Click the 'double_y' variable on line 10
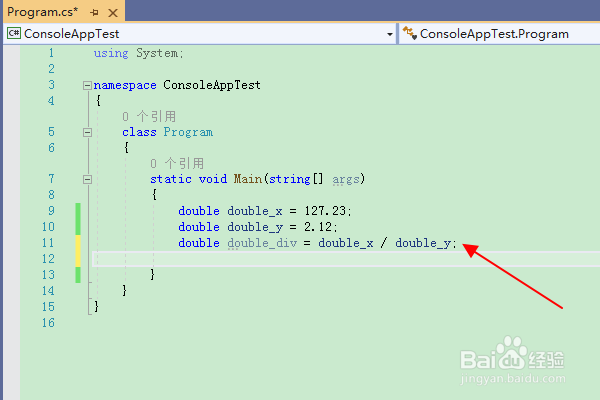 (x=255, y=227)
